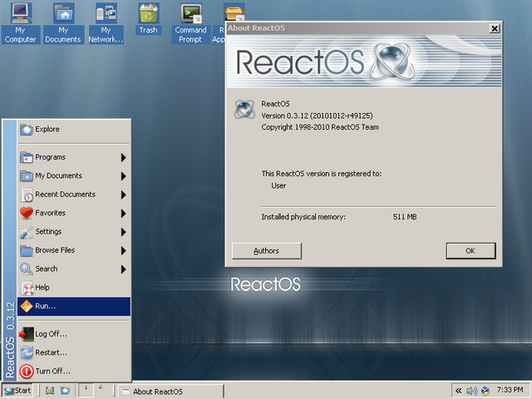The height and width of the screenshot is (399, 532).
Task: Click the Recent Documents clock icon
Action: (x=27, y=195)
